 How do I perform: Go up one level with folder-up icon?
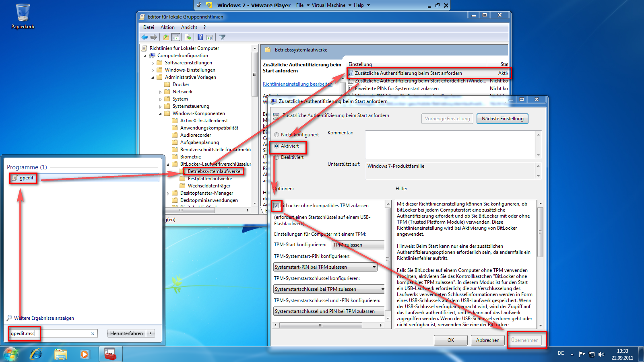(166, 37)
